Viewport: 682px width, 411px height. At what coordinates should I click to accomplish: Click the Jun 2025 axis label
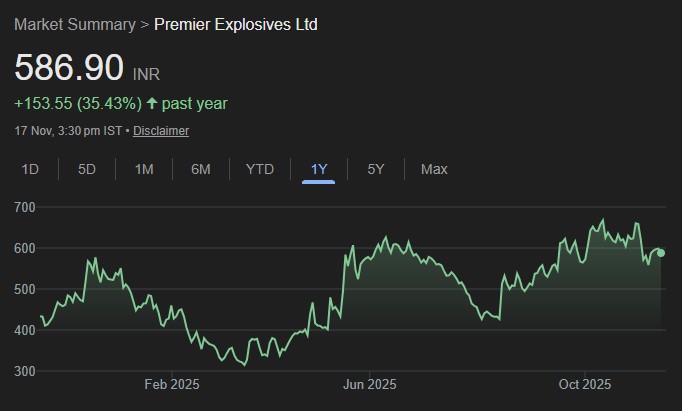[x=369, y=384]
